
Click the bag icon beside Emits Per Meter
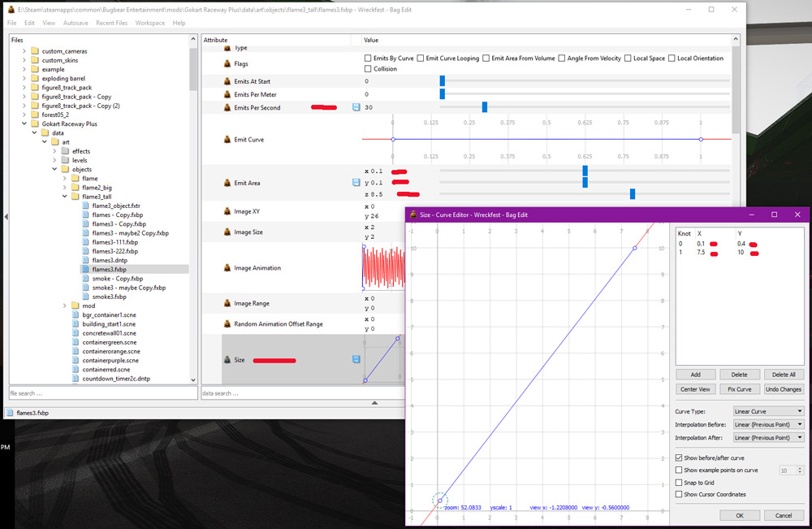point(227,94)
